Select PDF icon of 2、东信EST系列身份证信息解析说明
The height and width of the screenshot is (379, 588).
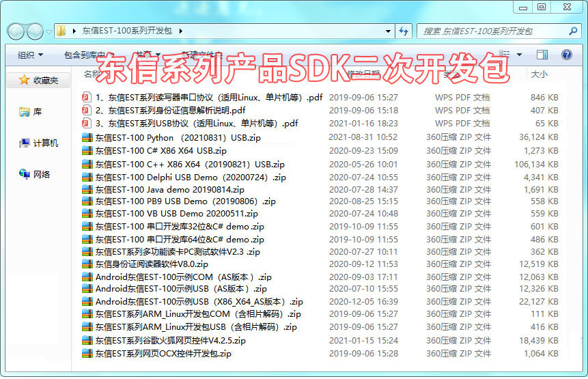(x=87, y=110)
